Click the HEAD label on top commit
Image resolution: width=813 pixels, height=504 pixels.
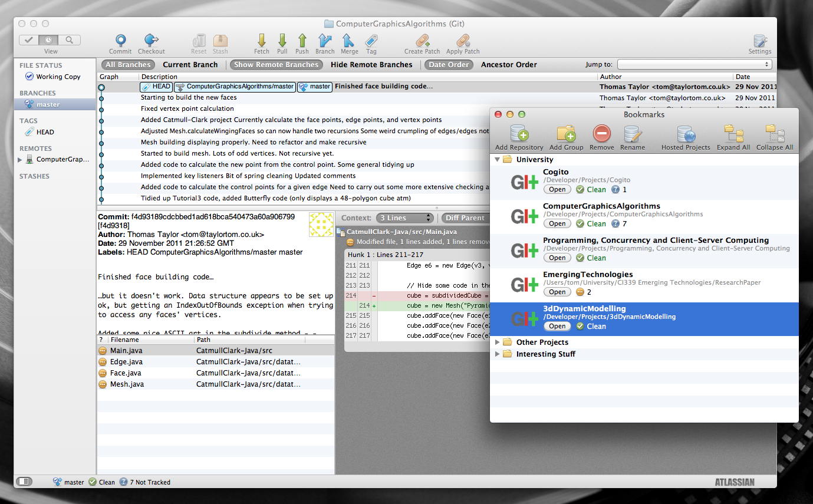click(x=156, y=86)
